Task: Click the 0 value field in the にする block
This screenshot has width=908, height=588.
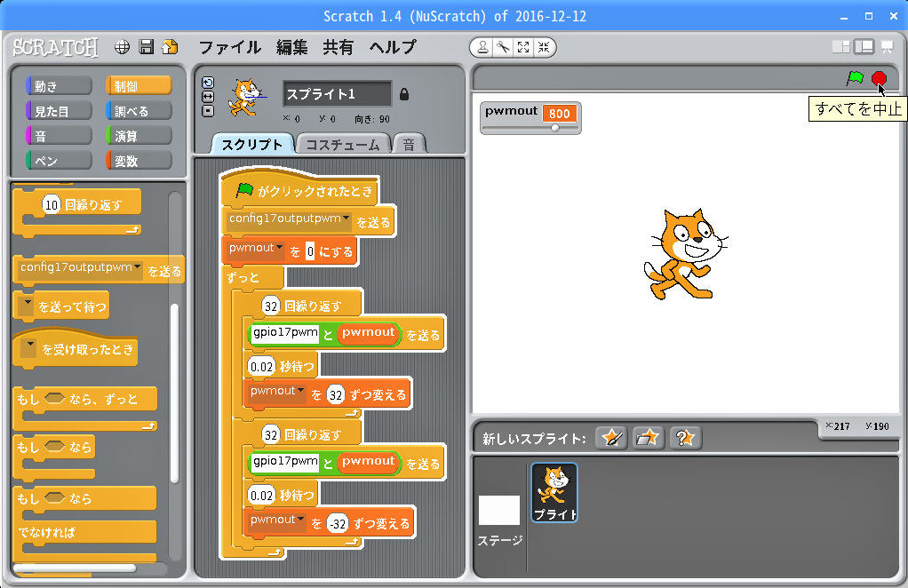Action: click(310, 251)
